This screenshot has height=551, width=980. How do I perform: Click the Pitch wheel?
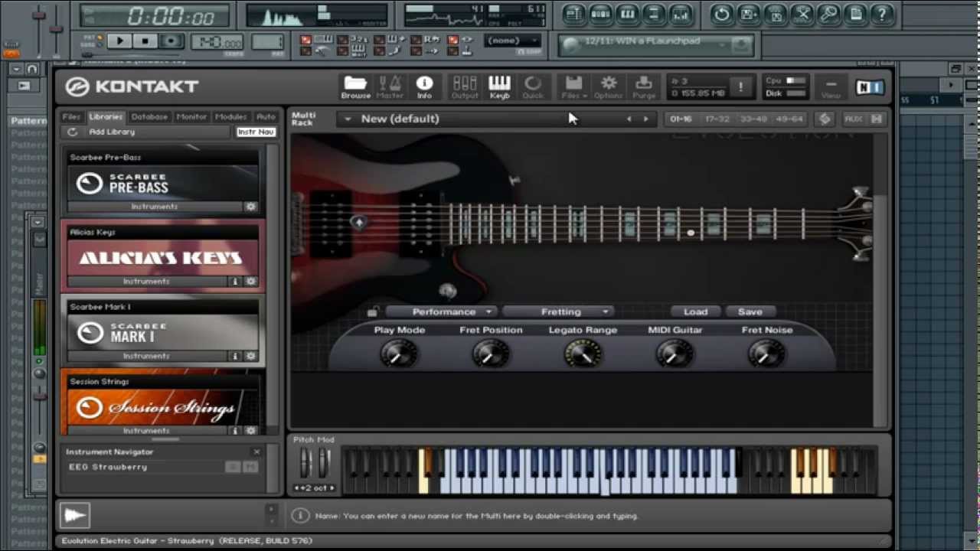click(x=305, y=462)
